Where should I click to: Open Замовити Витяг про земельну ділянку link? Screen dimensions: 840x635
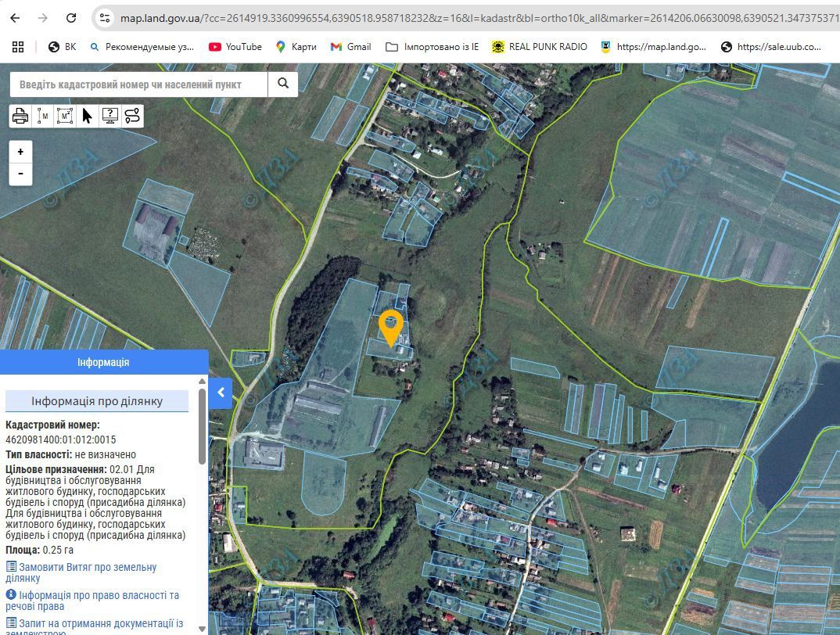click(x=81, y=572)
